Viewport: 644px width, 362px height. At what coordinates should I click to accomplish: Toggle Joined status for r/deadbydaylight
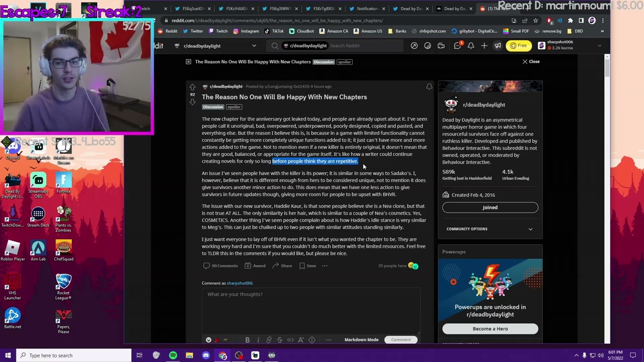(x=490, y=207)
